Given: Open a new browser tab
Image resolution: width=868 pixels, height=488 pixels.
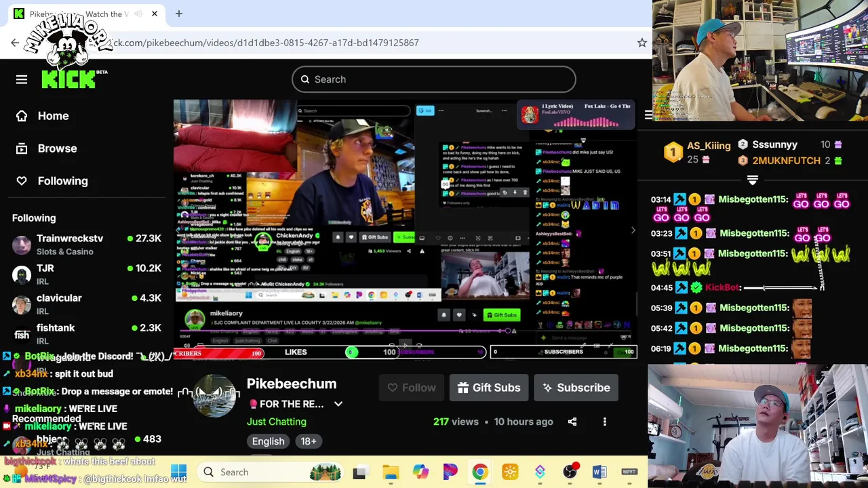Looking at the screenshot, I should pos(179,14).
